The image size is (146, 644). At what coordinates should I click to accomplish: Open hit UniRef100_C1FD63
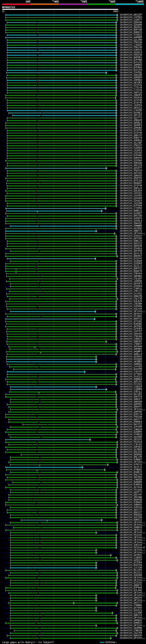point(131,17)
